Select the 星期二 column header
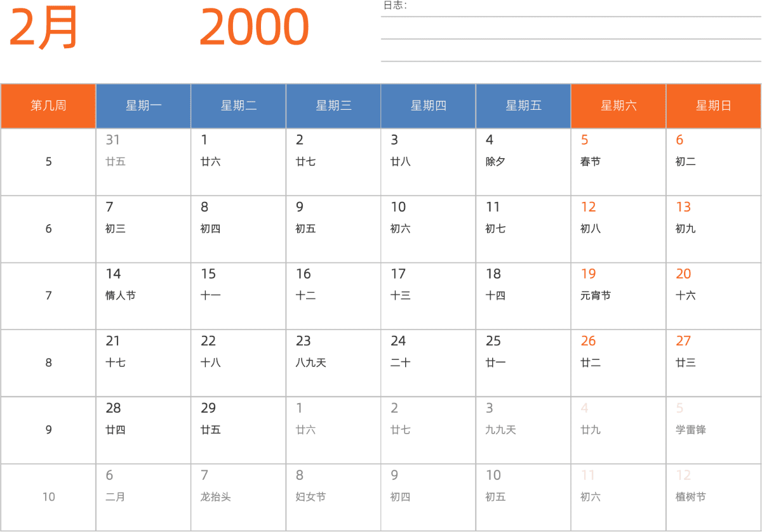The image size is (762, 532). click(239, 105)
